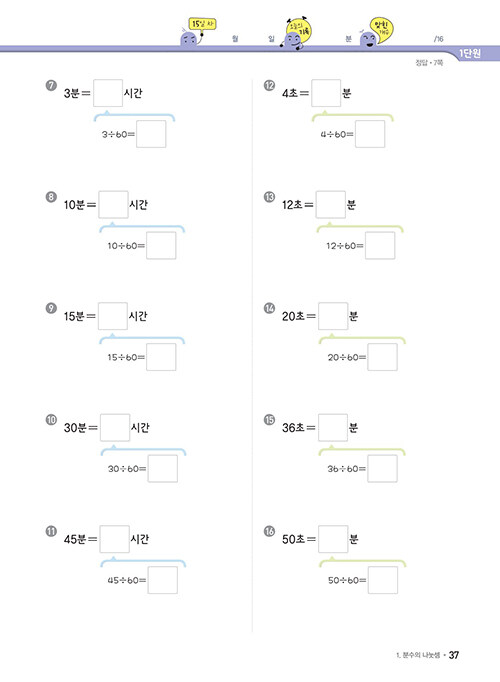The width and height of the screenshot is (500, 682).
Task: Click the circled number 12 marker
Action: 269,85
